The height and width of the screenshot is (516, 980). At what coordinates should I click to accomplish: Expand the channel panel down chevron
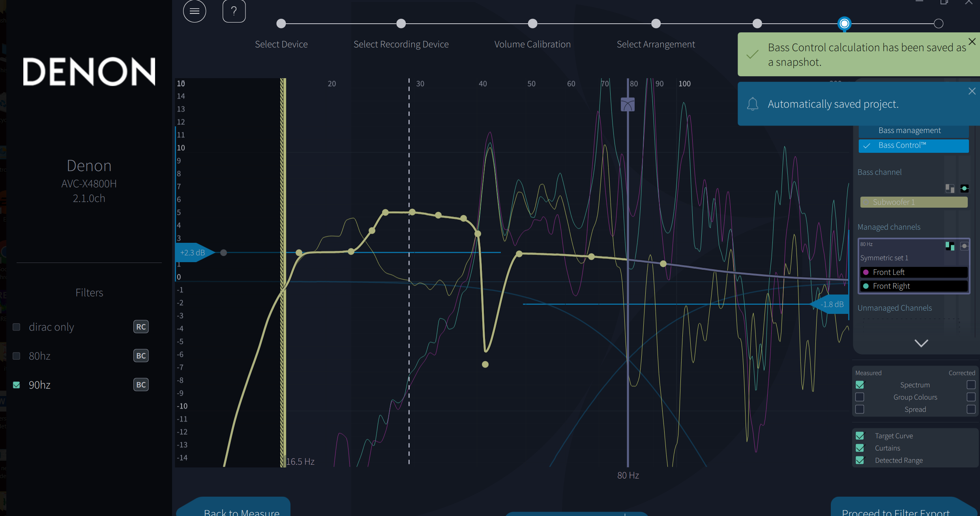[x=921, y=343]
